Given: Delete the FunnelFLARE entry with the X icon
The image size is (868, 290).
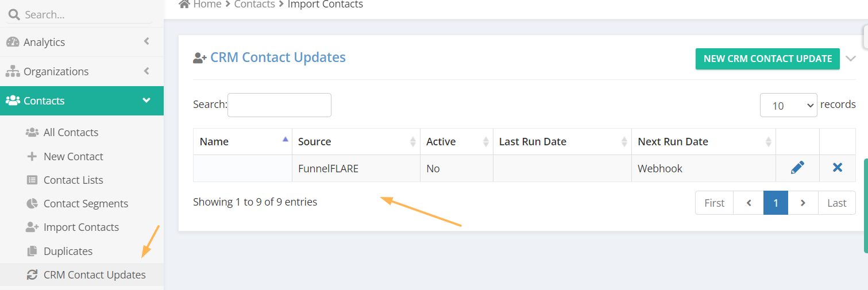Looking at the screenshot, I should click(x=838, y=168).
